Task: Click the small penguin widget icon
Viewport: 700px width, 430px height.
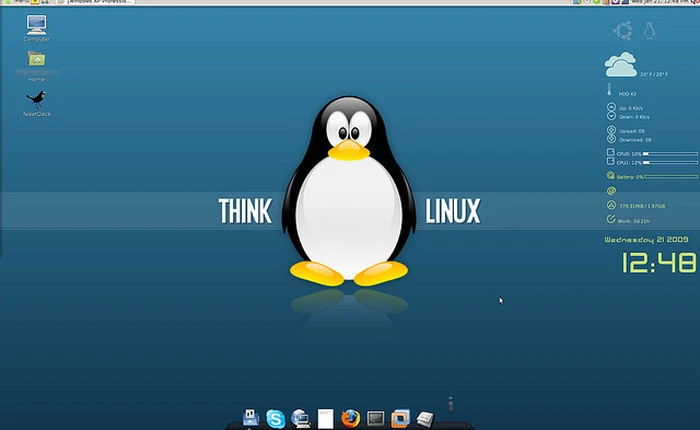Action: point(649,31)
